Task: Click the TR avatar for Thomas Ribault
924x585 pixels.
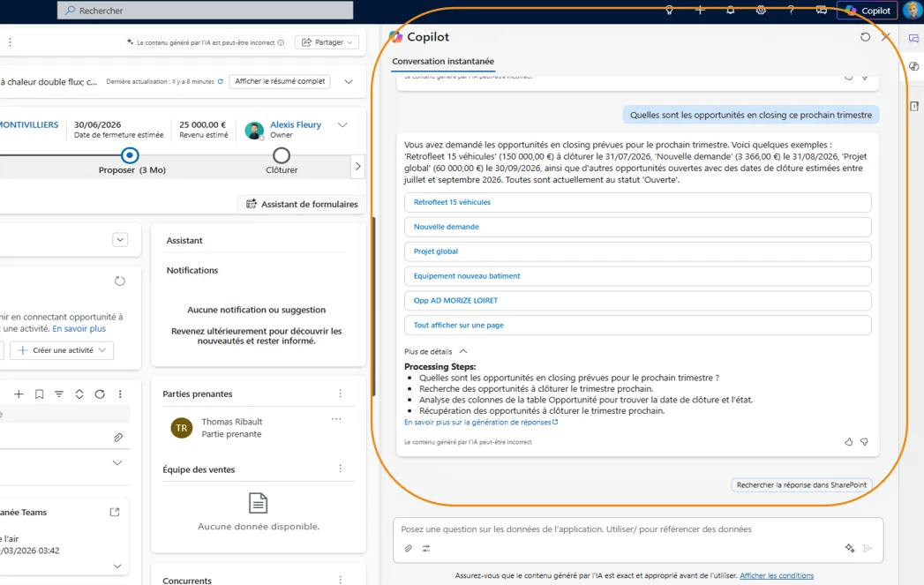Action: (x=182, y=428)
